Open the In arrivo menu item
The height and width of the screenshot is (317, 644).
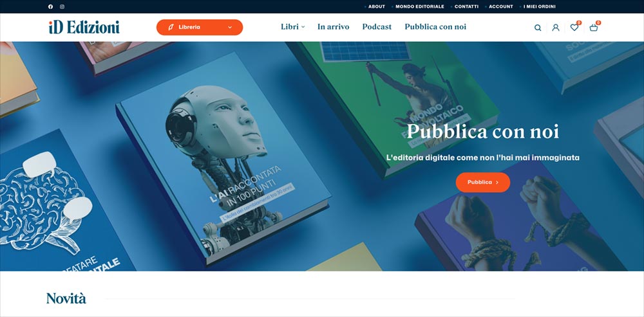click(333, 26)
